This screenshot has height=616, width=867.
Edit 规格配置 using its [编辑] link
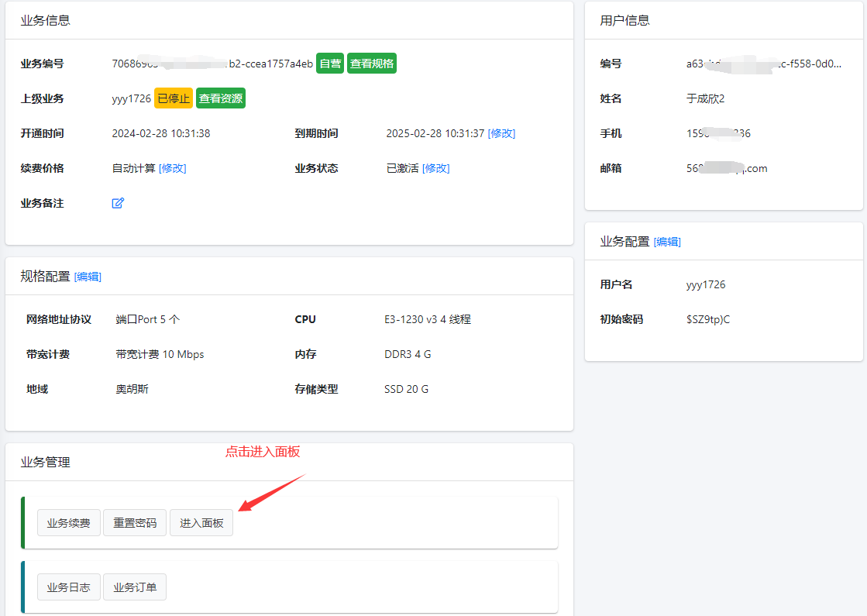88,277
